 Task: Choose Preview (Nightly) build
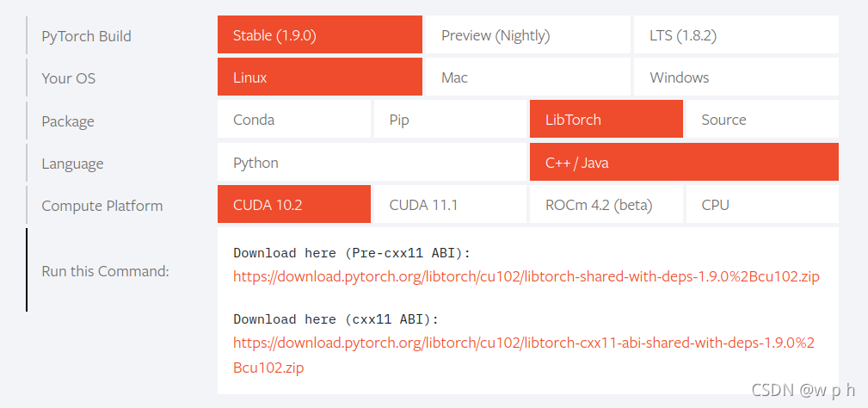coord(527,34)
